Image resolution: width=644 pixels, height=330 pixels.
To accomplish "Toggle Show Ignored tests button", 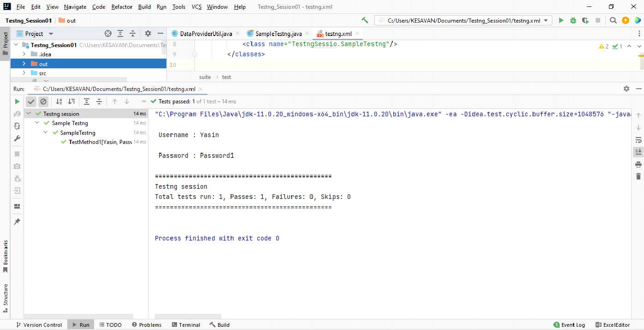I will point(43,102).
